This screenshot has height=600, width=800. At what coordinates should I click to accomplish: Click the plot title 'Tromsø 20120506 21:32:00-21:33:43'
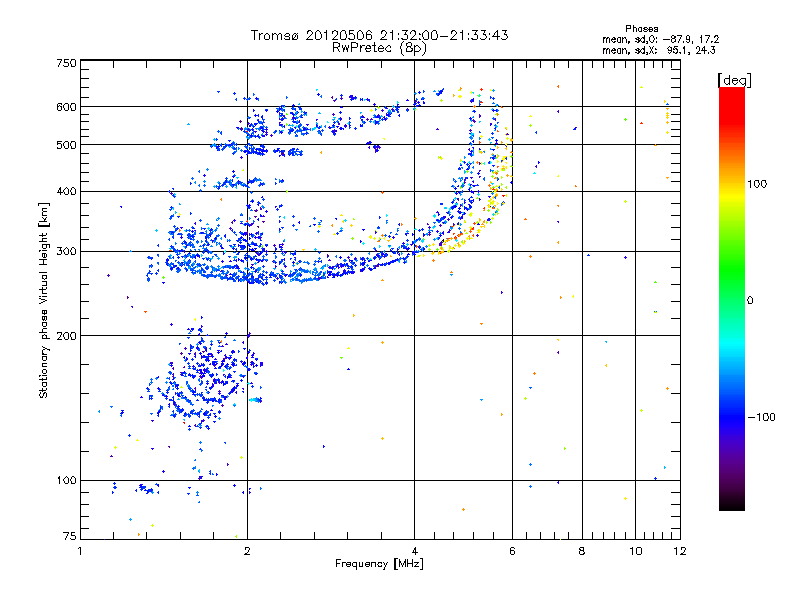(379, 35)
